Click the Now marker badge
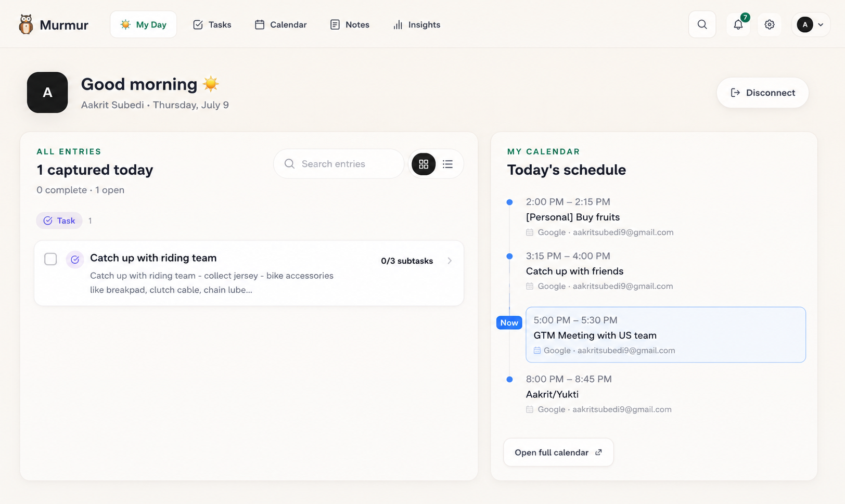Viewport: 845px width, 504px height. pyautogui.click(x=509, y=322)
